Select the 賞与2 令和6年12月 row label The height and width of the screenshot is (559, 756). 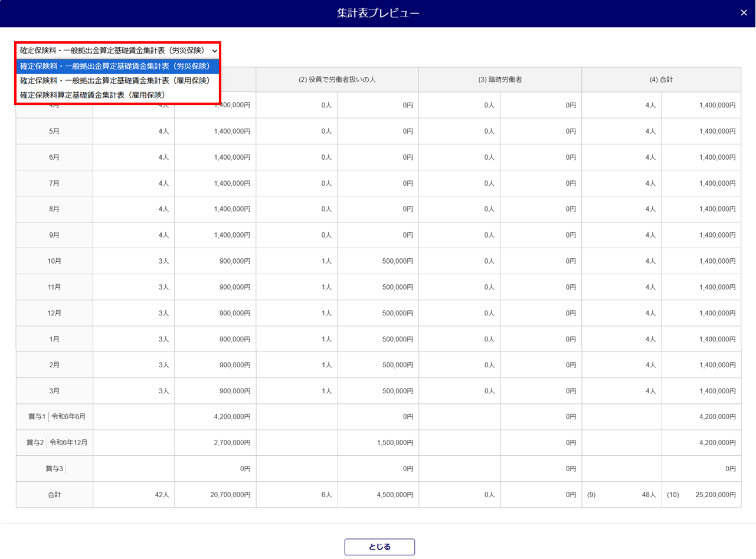click(54, 442)
